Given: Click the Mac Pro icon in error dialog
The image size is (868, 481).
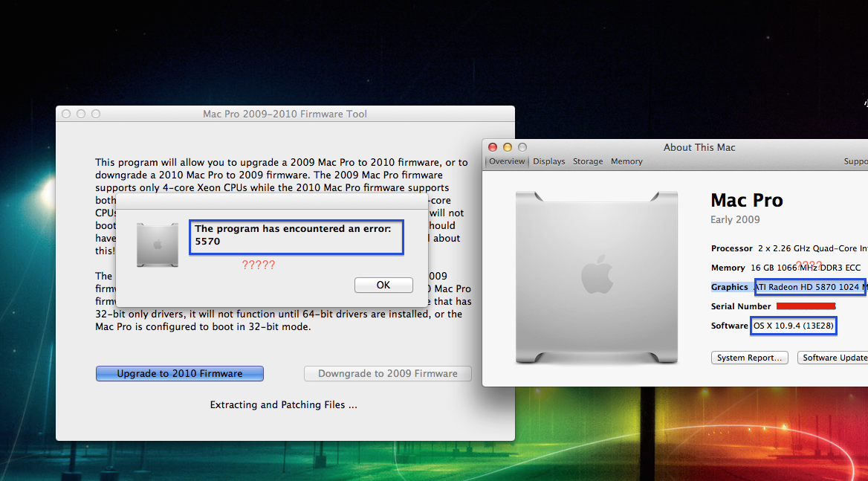Looking at the screenshot, I should 158,245.
